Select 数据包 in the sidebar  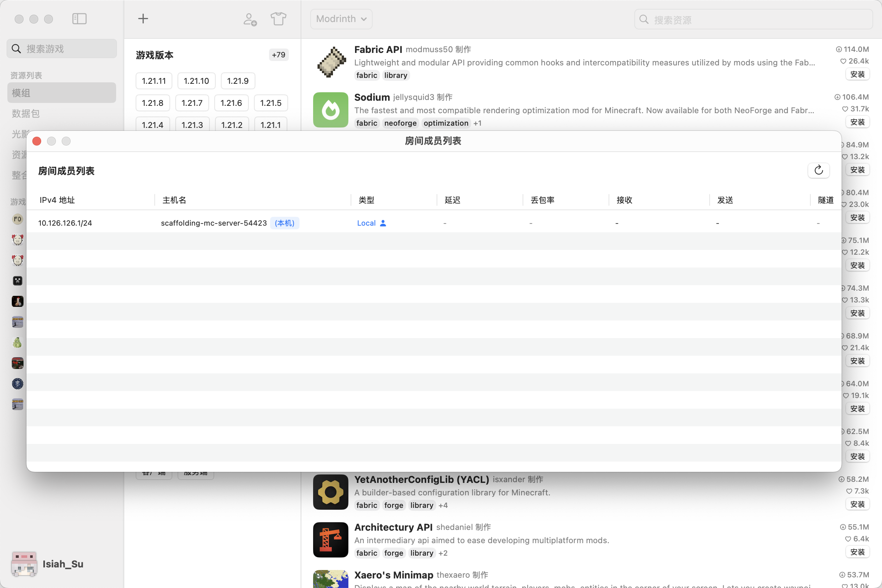tap(25, 113)
